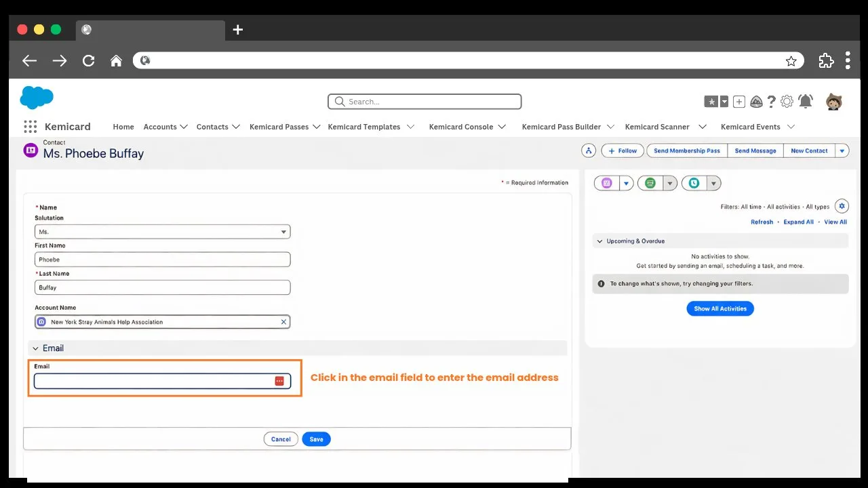868x488 pixels.
Task: Open a new browser tab with plus
Action: click(237, 29)
